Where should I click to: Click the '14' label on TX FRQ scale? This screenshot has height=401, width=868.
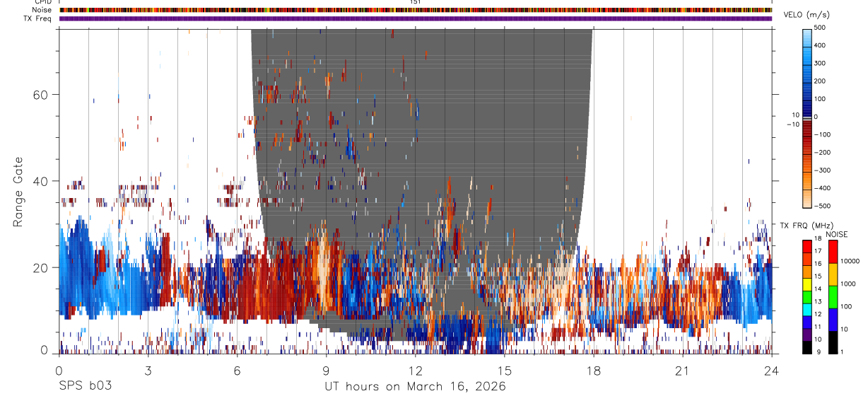819,289
